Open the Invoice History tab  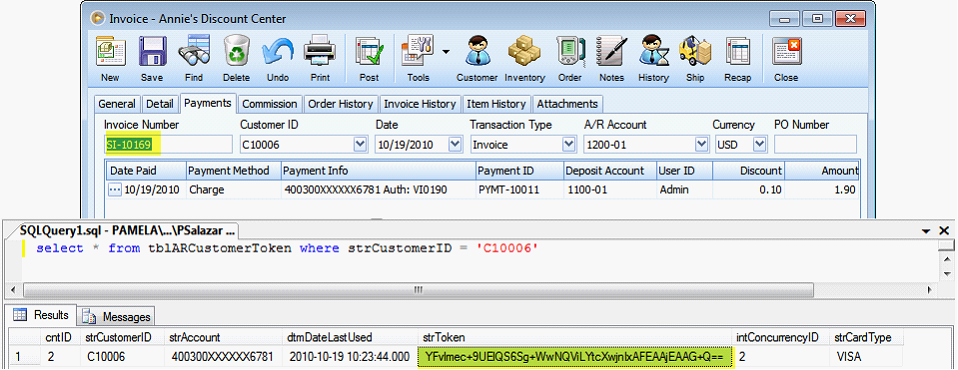(x=420, y=104)
